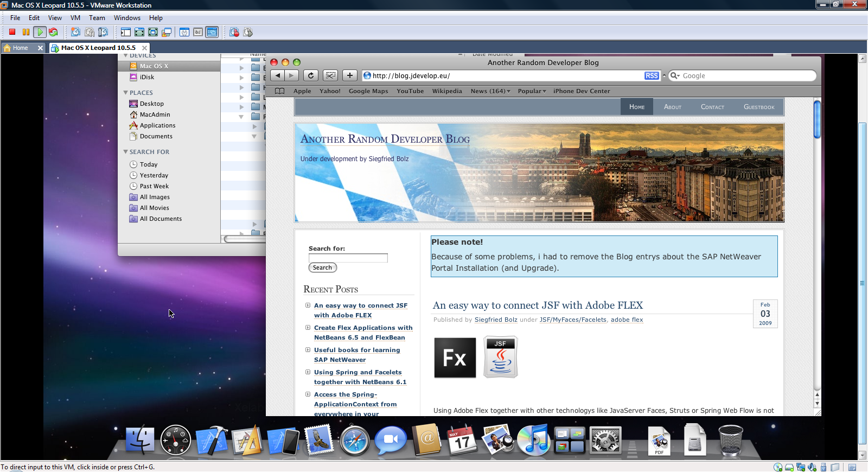This screenshot has width=868, height=472.
Task: Collapse the PLACES section in Finder sidebar
Action: point(126,93)
